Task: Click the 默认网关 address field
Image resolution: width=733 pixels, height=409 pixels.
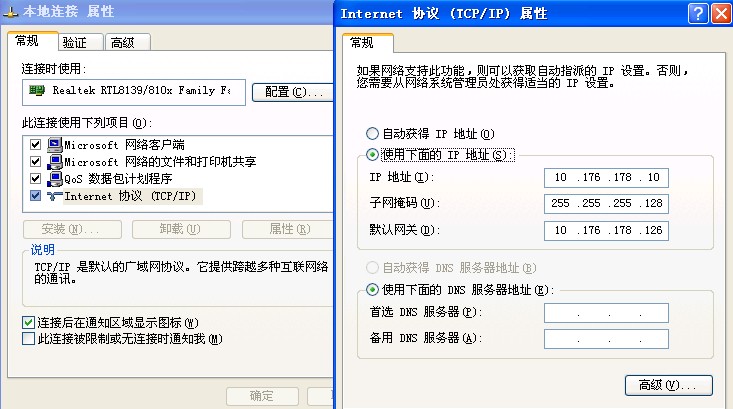Action: point(606,231)
